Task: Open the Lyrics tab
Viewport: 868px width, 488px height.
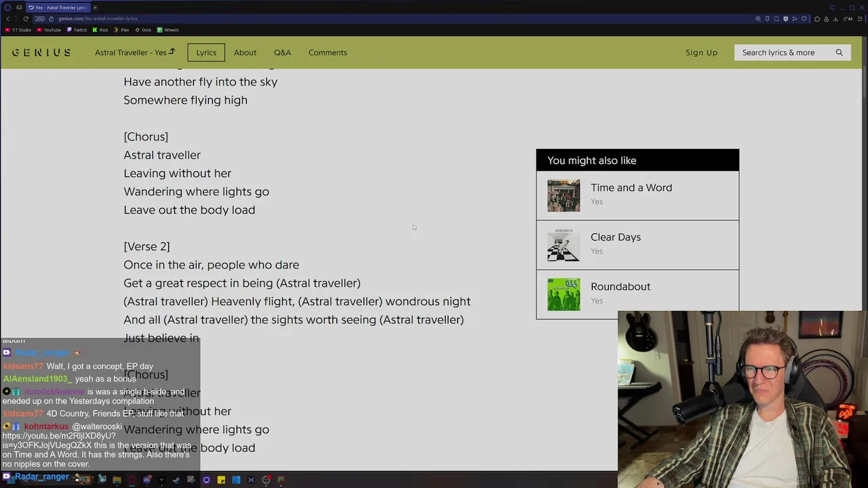Action: [x=206, y=52]
